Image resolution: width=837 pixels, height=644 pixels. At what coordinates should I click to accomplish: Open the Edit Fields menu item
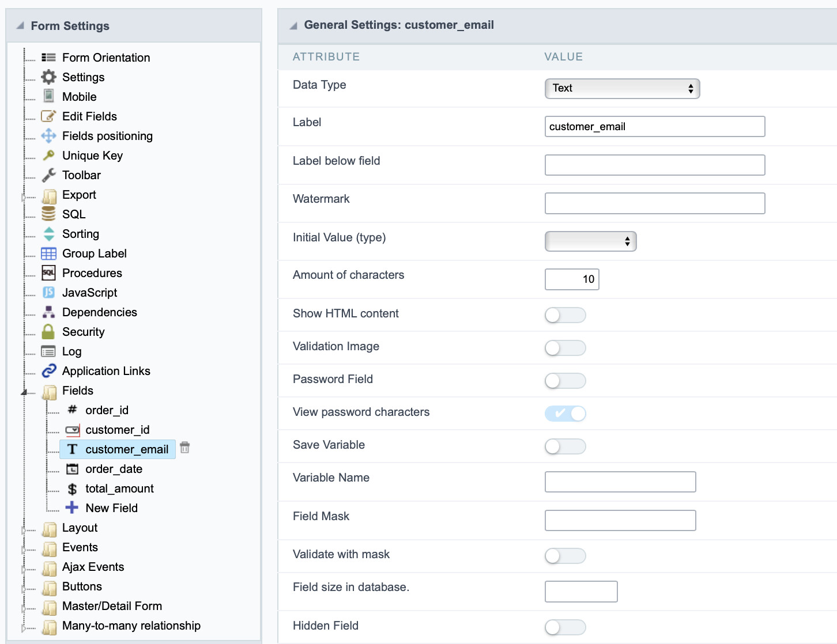(89, 116)
